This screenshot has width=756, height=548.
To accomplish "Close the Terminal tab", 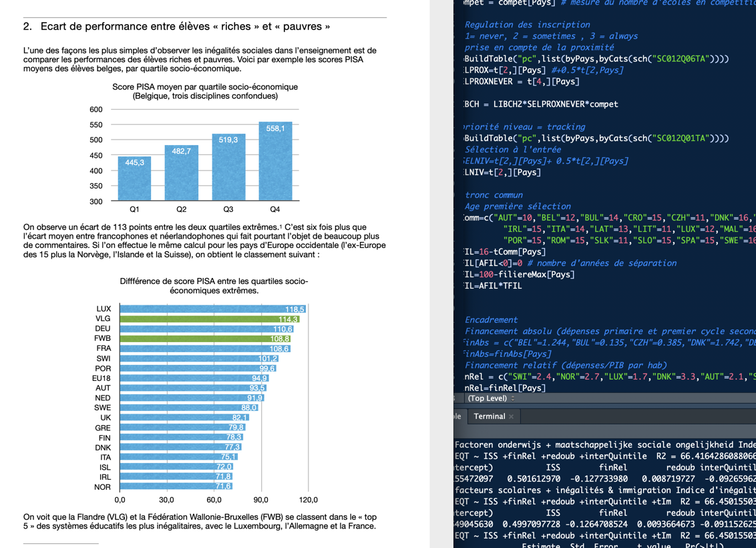I will (512, 417).
